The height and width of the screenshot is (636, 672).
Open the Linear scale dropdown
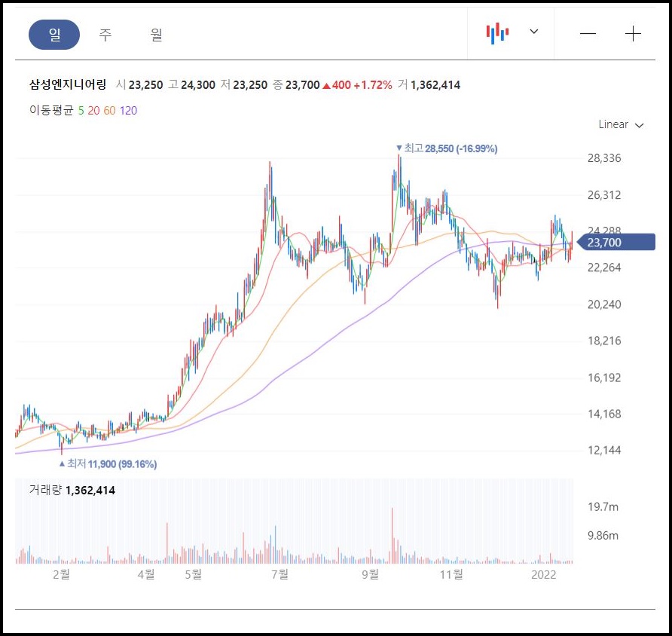coord(621,124)
